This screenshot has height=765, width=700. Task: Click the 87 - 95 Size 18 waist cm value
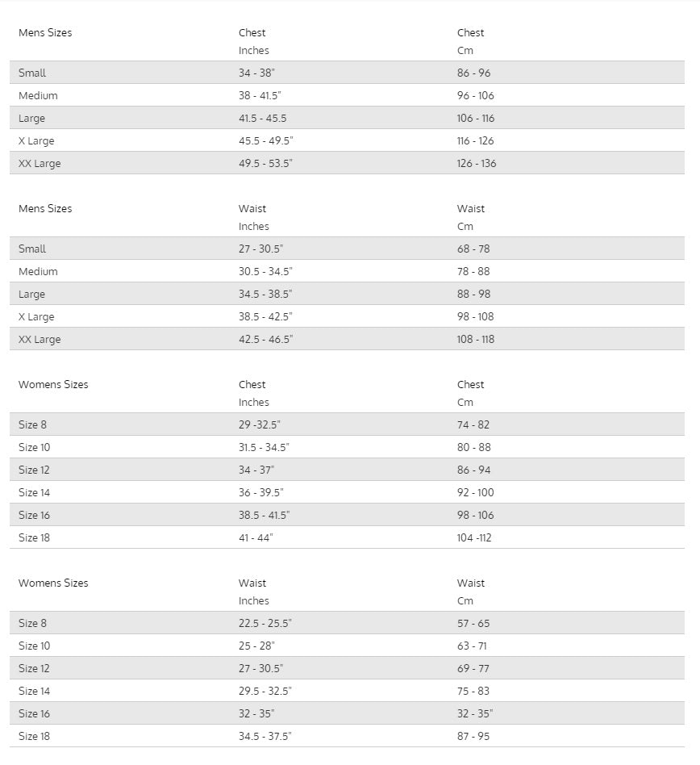[x=473, y=736]
